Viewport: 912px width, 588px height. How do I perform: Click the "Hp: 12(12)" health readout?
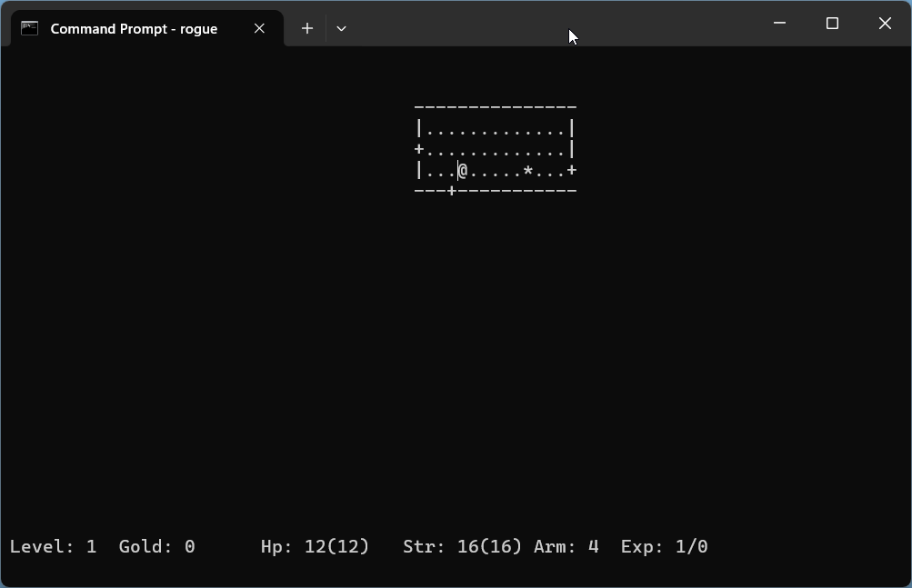[315, 546]
